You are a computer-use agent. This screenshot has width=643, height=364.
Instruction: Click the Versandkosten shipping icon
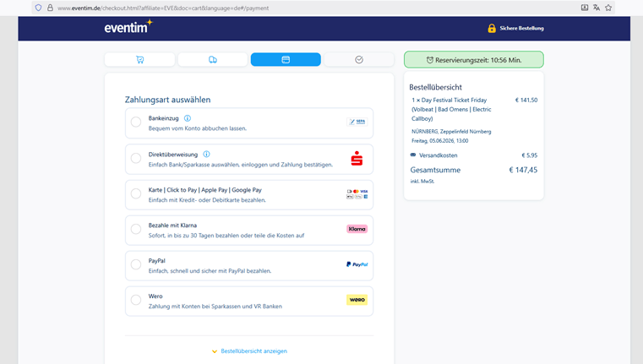pos(413,155)
